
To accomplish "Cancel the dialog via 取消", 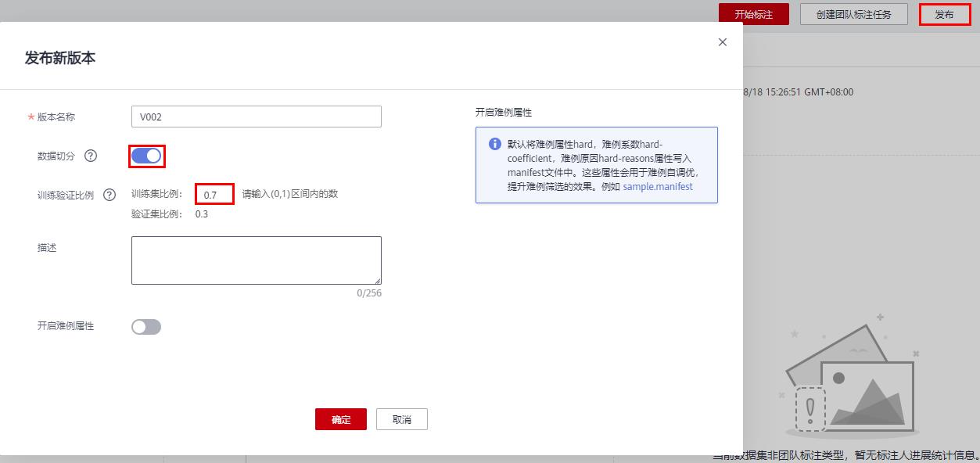I will (401, 419).
